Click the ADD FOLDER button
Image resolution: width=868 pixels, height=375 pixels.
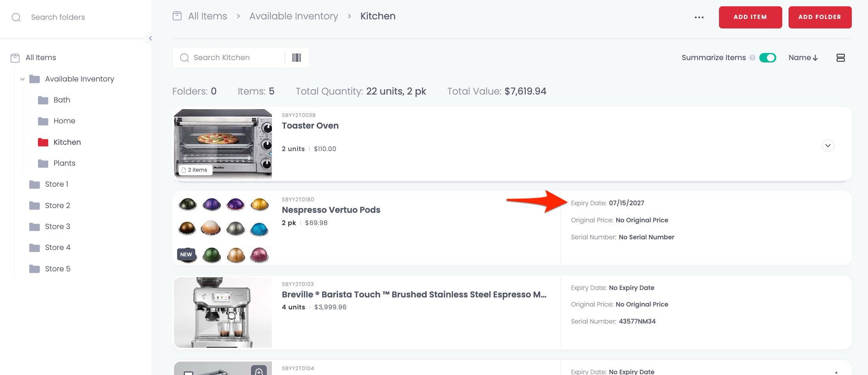click(x=820, y=17)
